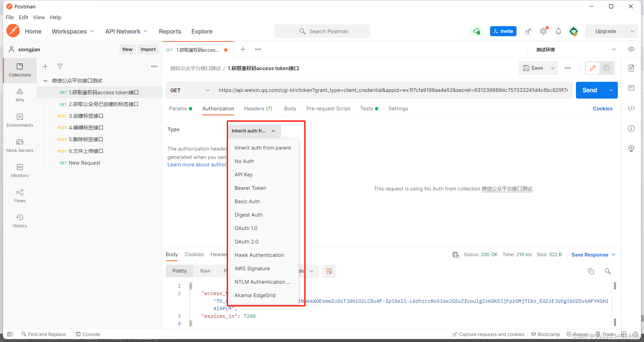Viewport: 644px width, 342px height.
Task: Click the Invite button
Action: coord(503,31)
